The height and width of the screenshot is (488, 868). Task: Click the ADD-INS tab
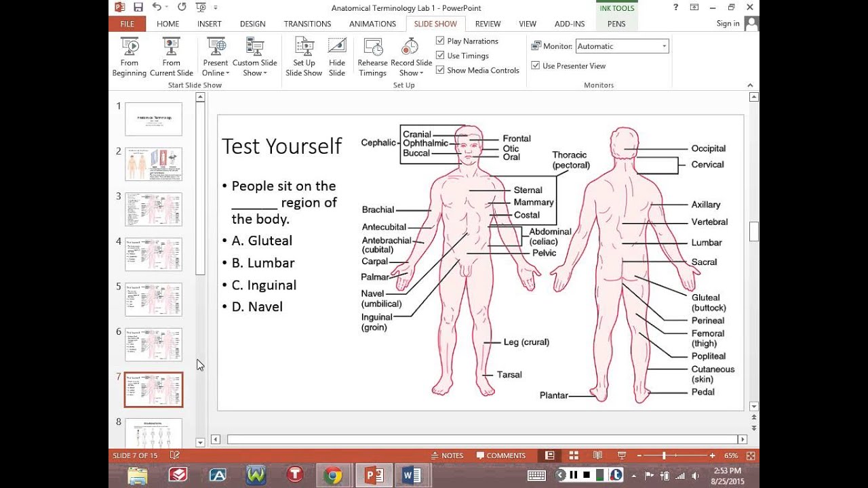point(570,24)
